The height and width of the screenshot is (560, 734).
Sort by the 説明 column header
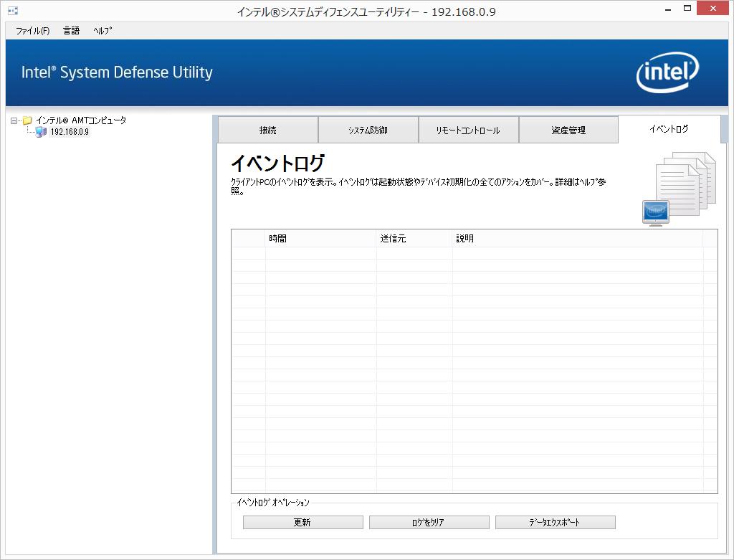pos(578,238)
